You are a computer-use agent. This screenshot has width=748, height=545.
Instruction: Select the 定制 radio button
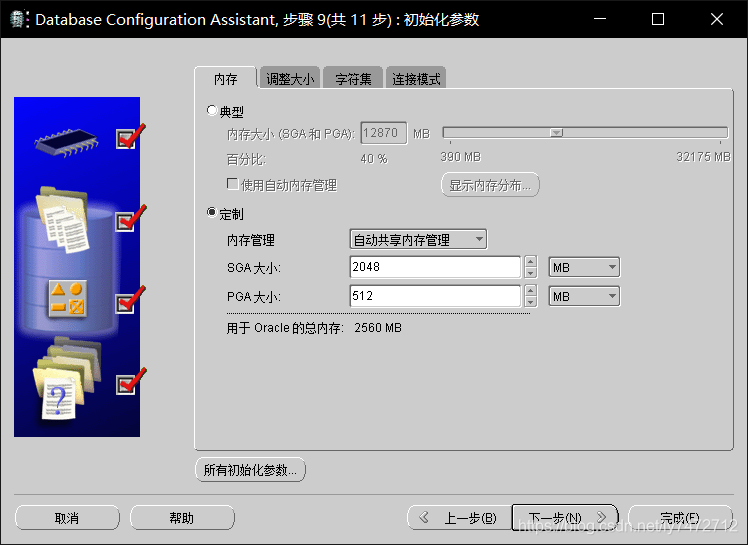click(x=212, y=212)
